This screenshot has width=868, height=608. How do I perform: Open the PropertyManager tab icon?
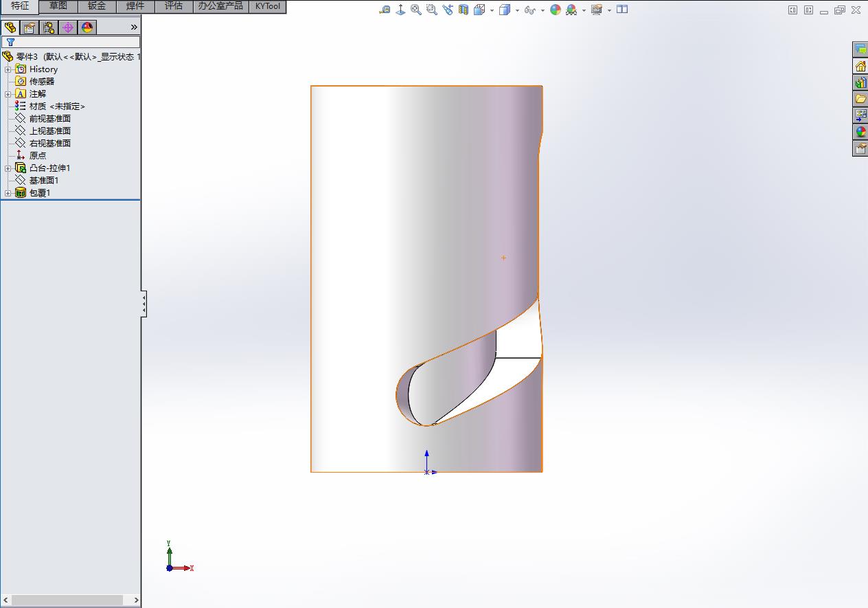[30, 27]
